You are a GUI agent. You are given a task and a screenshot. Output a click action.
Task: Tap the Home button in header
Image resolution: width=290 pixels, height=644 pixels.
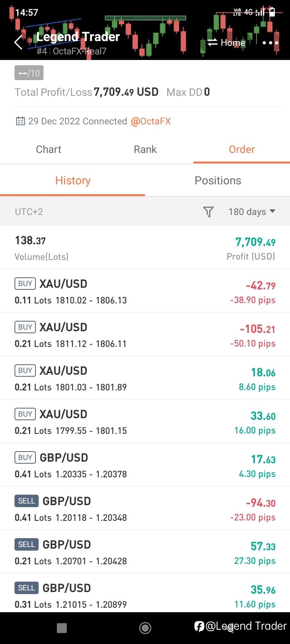[233, 43]
